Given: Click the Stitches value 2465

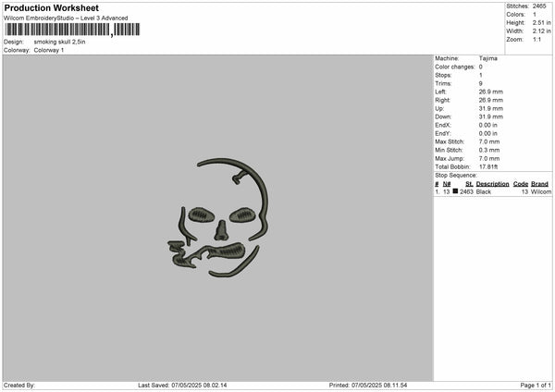Looking at the screenshot, I should tap(539, 6).
